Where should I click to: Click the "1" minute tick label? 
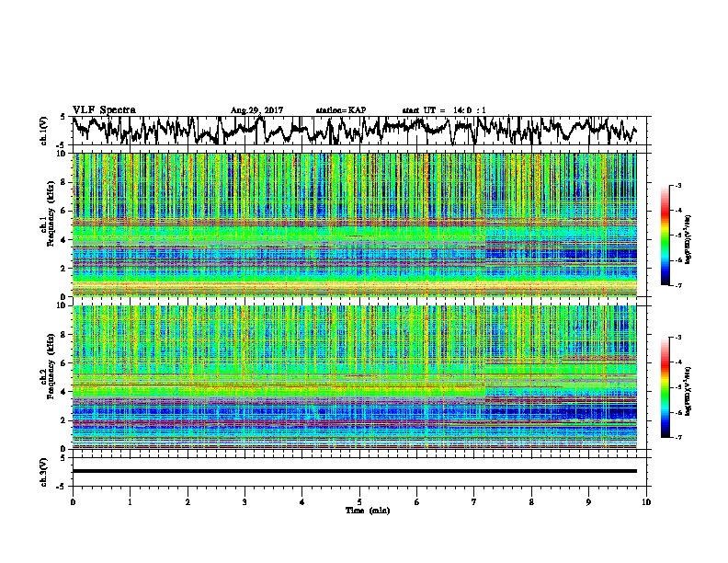(x=130, y=502)
